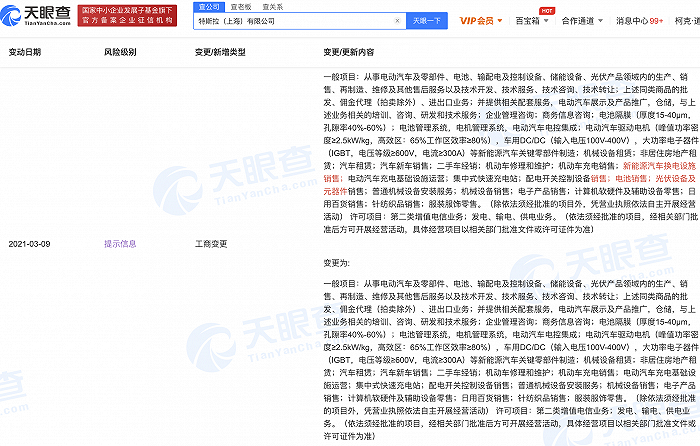Select the date 2021-03-09
This screenshot has height=446, width=700.
click(x=29, y=244)
